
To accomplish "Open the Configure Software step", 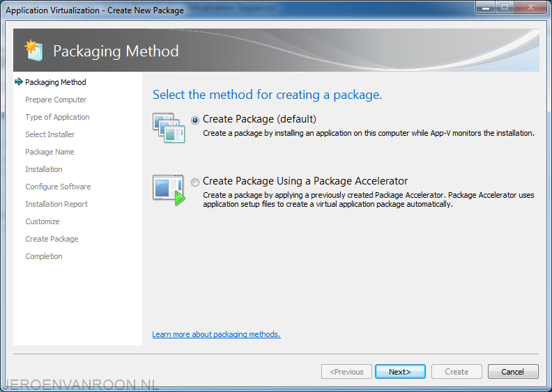I will [58, 187].
